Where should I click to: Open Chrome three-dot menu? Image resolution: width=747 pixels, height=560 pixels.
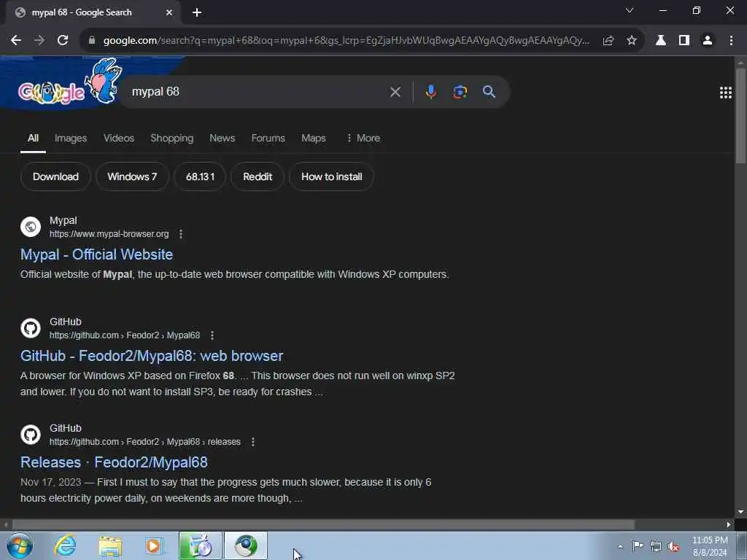coord(731,41)
